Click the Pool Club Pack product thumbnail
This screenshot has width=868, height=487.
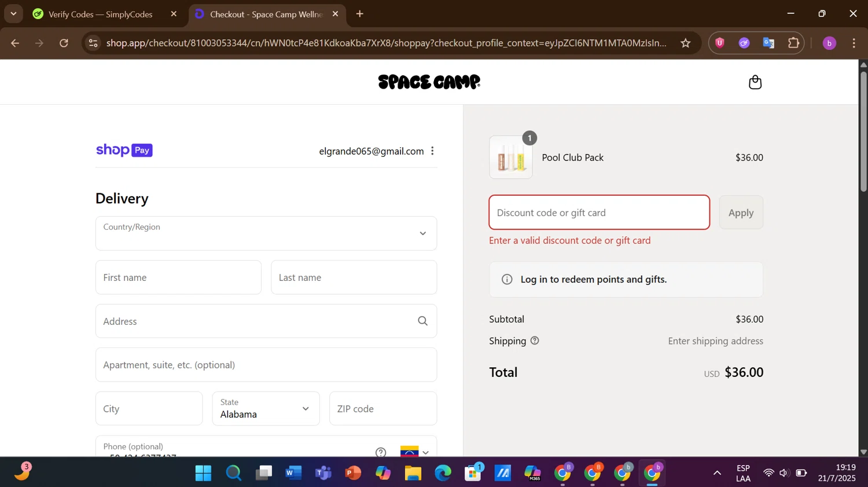(511, 158)
